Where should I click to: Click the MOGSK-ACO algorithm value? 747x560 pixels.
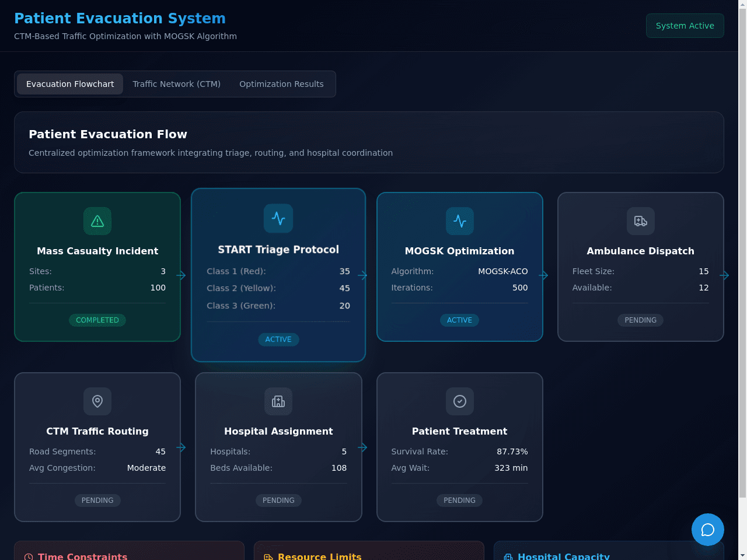503,271
